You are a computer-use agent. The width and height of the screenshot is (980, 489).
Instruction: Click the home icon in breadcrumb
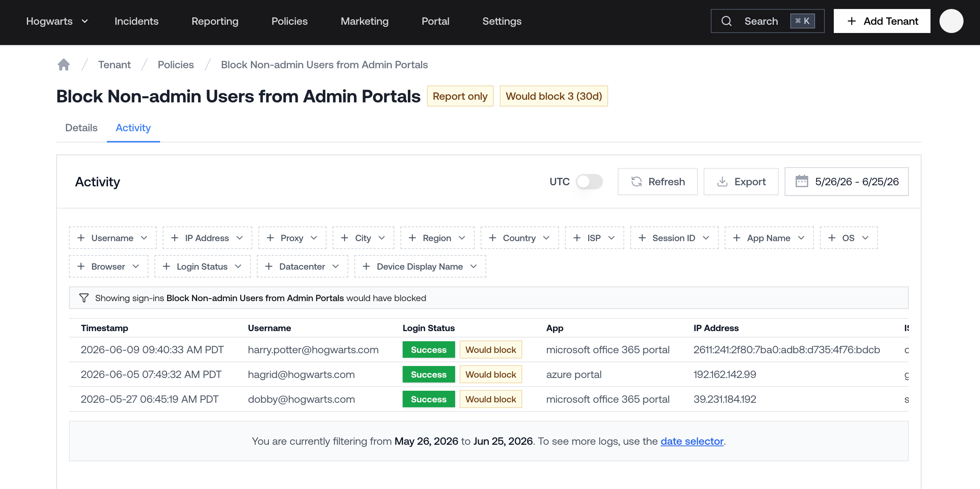63,65
